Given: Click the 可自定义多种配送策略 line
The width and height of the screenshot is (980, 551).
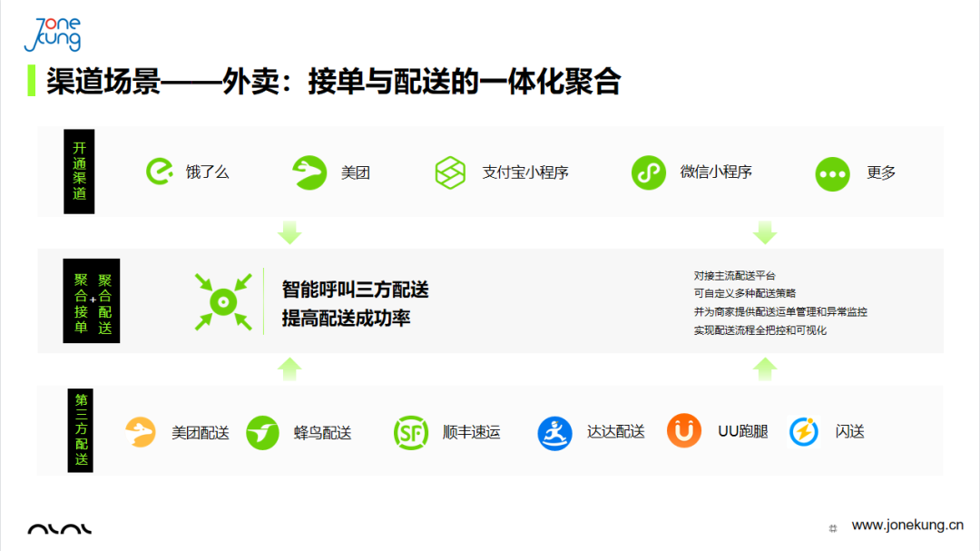Looking at the screenshot, I should [x=744, y=293].
